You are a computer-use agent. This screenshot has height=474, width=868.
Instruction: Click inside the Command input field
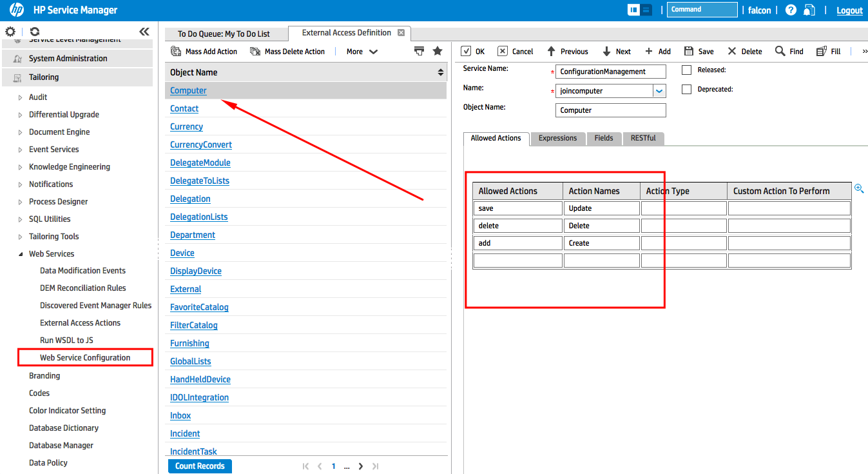click(x=702, y=10)
